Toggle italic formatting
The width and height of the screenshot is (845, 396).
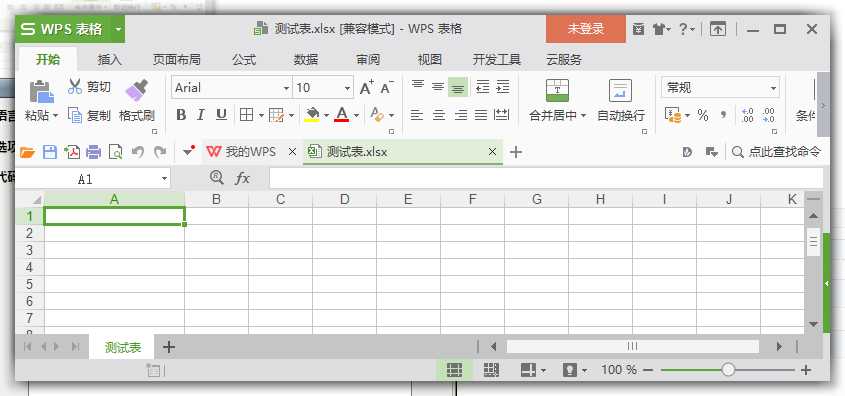coord(201,115)
